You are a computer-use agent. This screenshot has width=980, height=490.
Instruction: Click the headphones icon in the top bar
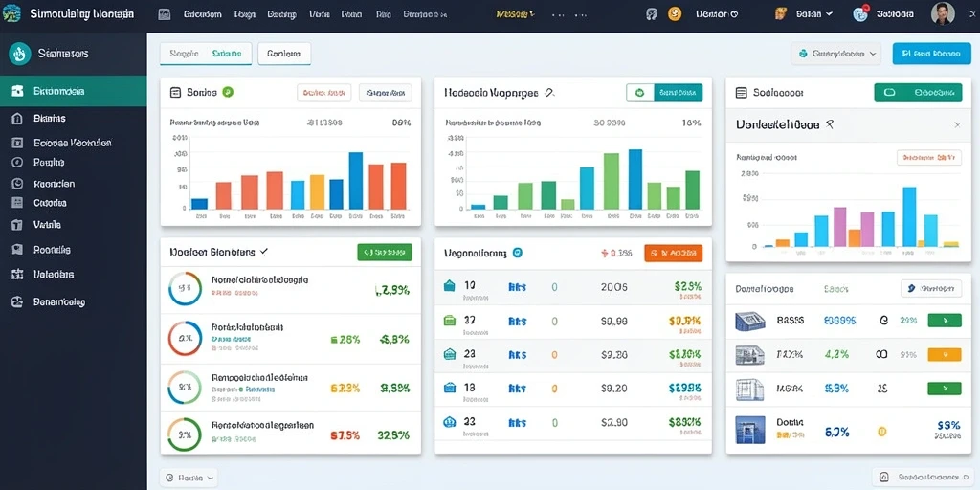click(x=651, y=13)
